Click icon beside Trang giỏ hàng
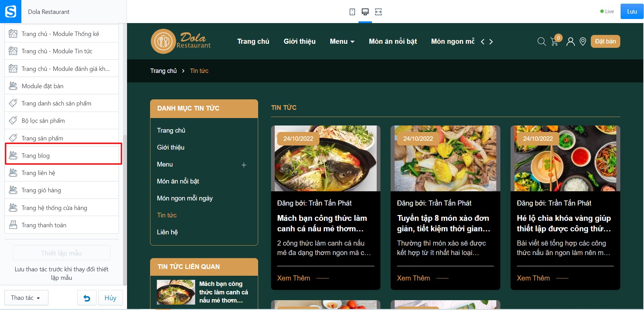Image resolution: width=644 pixels, height=310 pixels. [x=13, y=190]
